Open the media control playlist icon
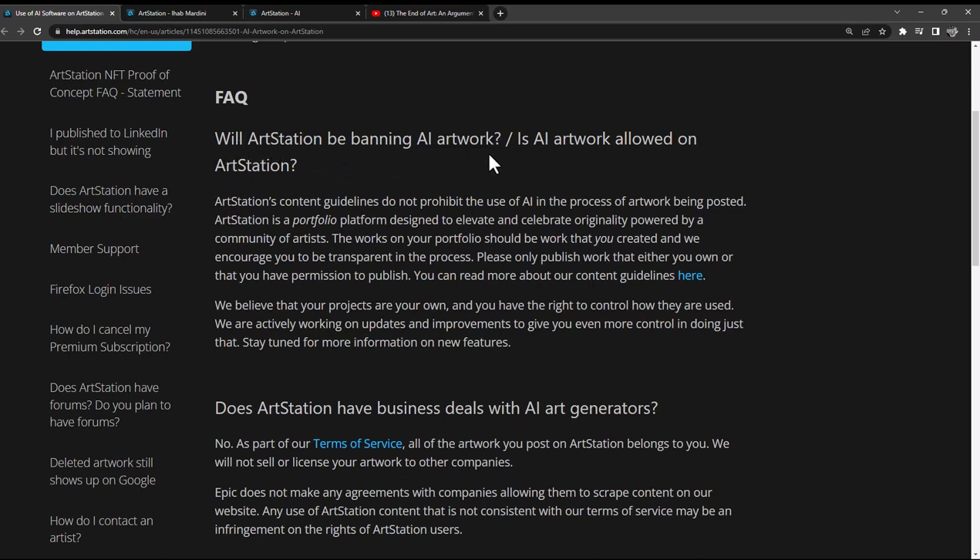This screenshot has height=560, width=980. tap(919, 32)
